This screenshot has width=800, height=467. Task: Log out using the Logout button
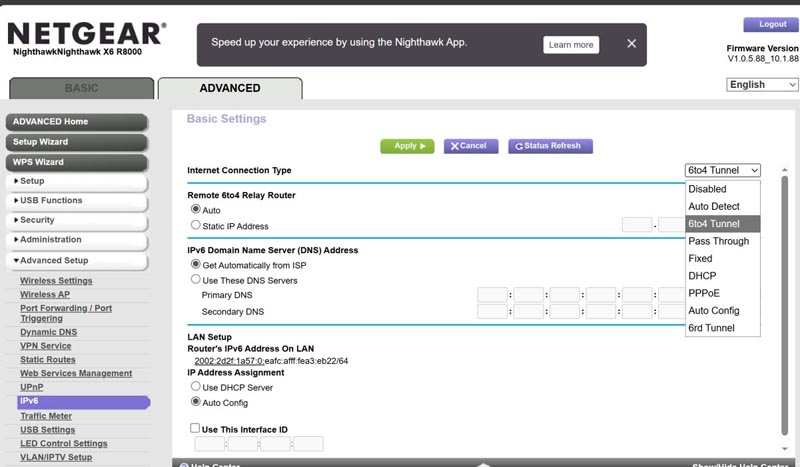click(x=771, y=24)
